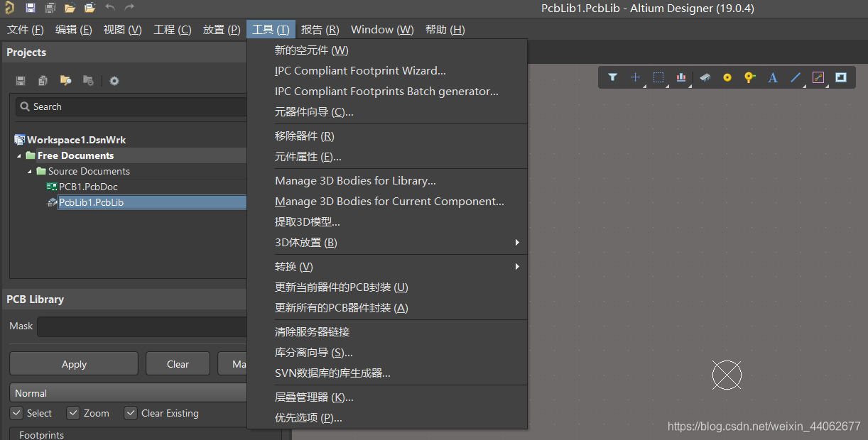
Task: Open the 视图 (V) menu
Action: coord(123,29)
